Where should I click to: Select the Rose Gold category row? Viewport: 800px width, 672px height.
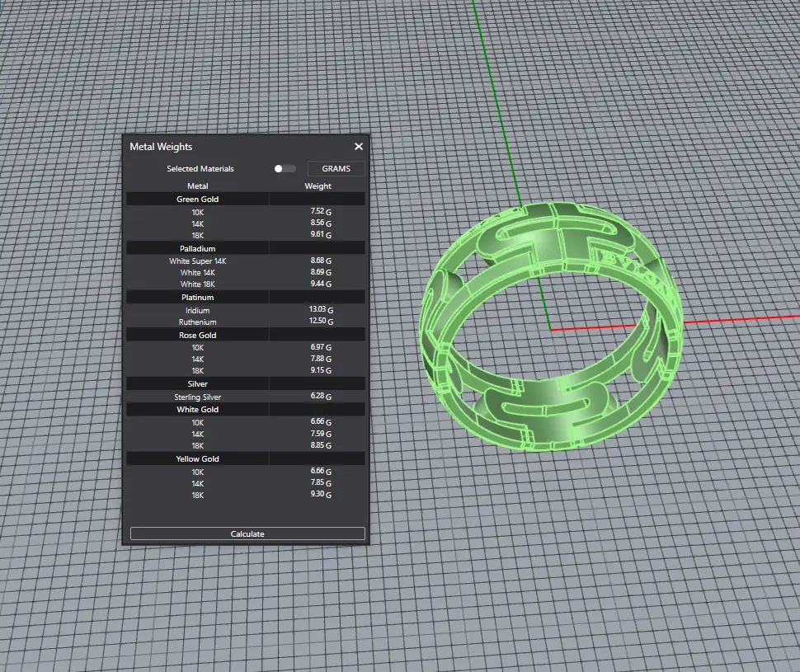pos(198,336)
